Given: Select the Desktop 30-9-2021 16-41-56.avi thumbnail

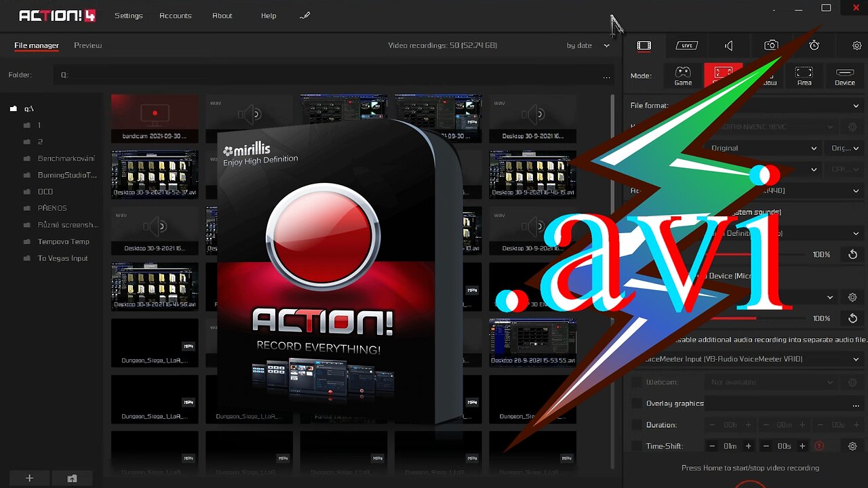Looking at the screenshot, I should tap(155, 286).
